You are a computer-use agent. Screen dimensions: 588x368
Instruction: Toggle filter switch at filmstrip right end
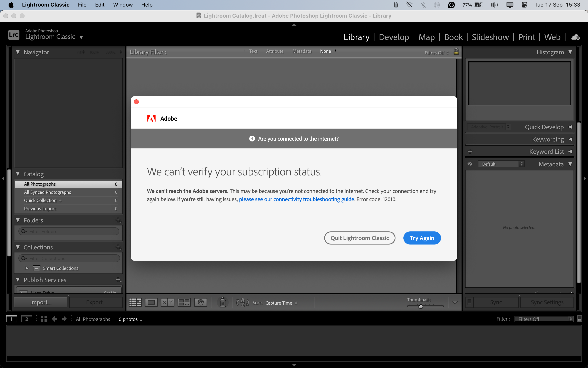coord(579,319)
